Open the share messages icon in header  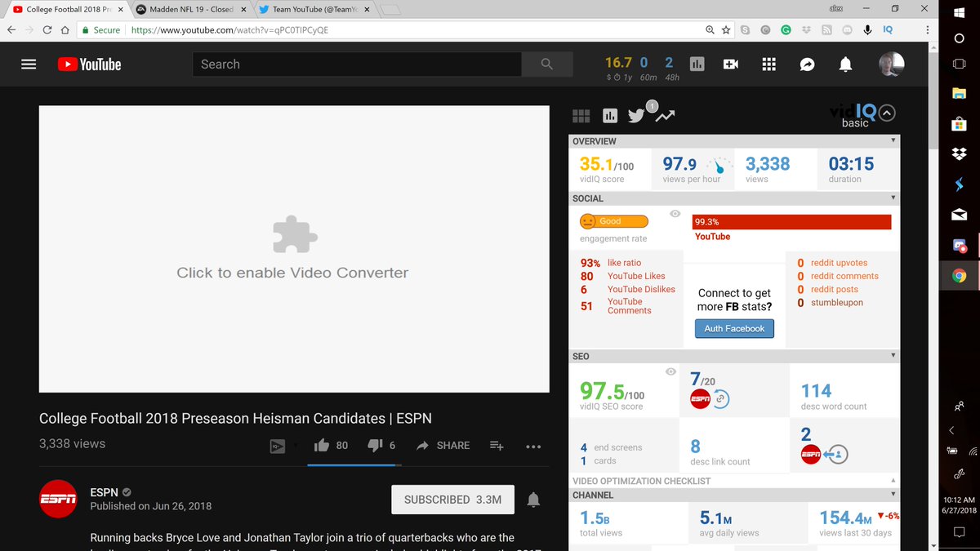(x=807, y=64)
